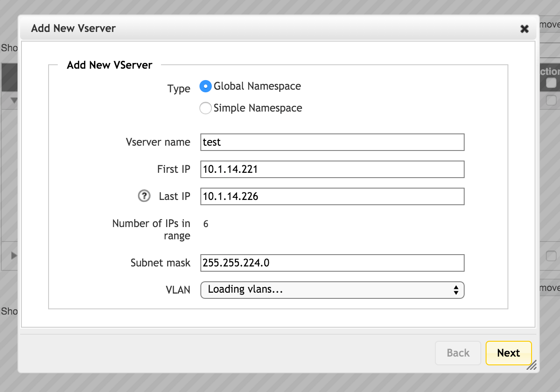Click the right-pointing expander triangle in background table

tap(14, 255)
